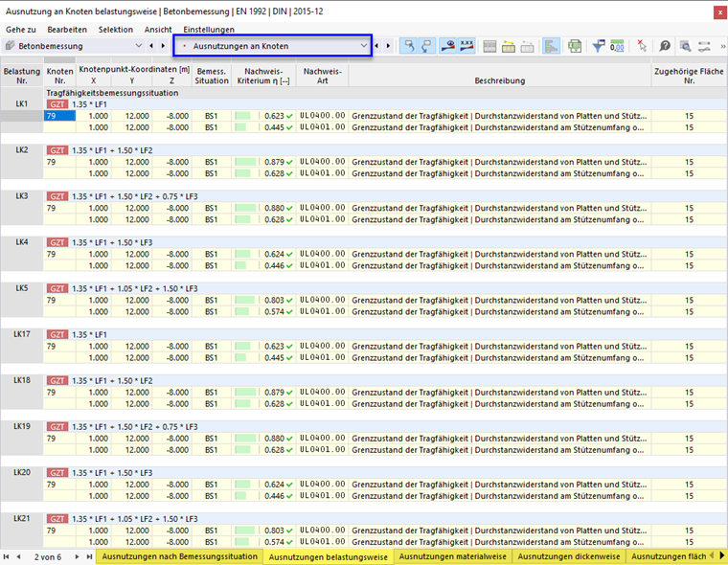Click the cursor with red X icon
This screenshot has height=565, width=728.
(x=642, y=46)
